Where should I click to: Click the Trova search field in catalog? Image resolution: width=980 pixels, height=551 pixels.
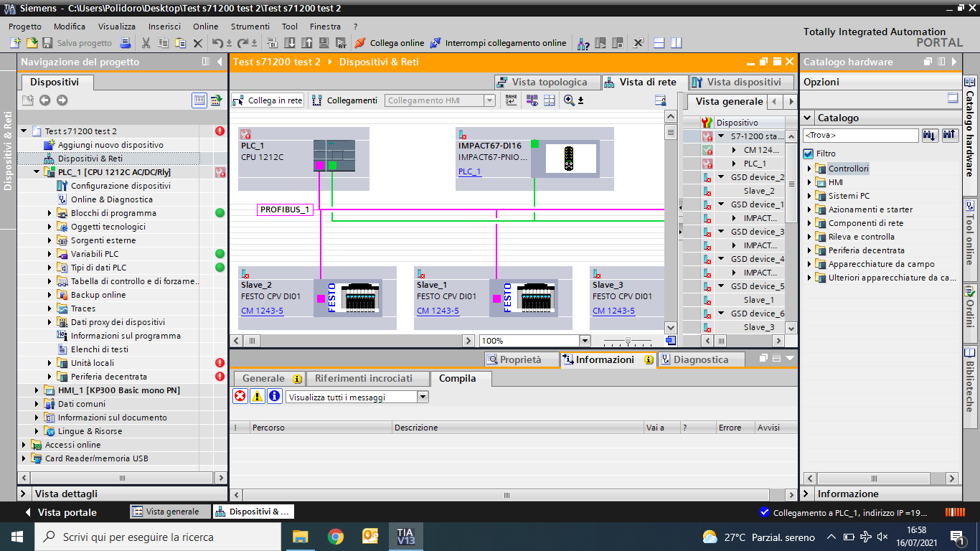[x=860, y=135]
